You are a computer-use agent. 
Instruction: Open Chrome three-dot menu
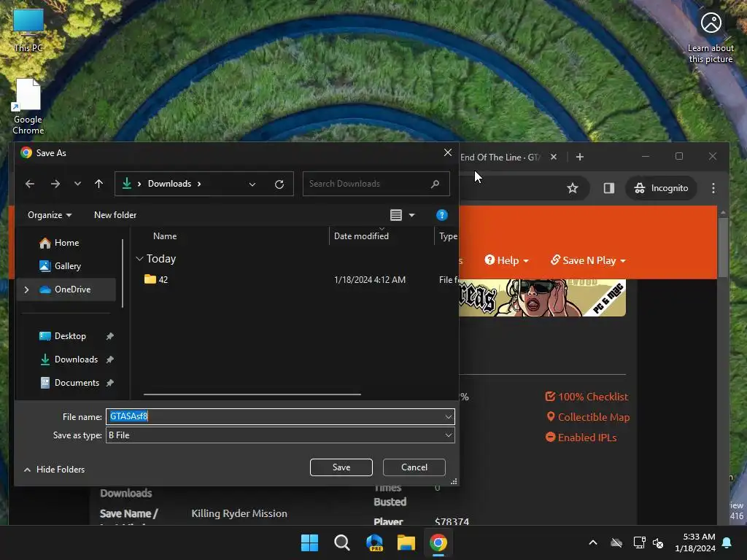(713, 188)
